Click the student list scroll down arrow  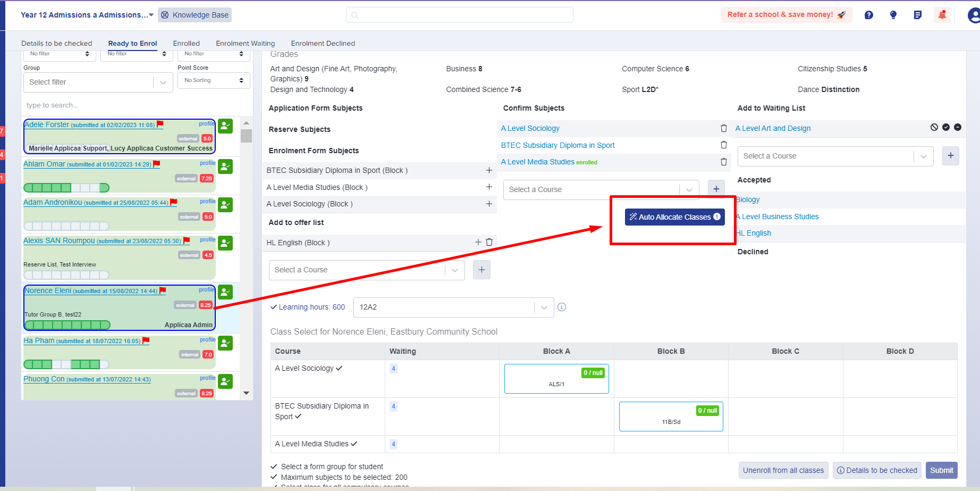click(x=246, y=393)
